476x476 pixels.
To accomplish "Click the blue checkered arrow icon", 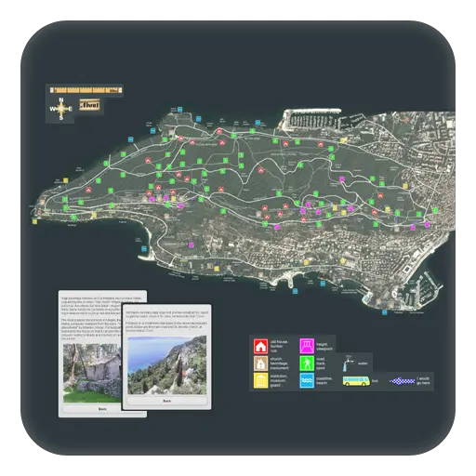I will click(403, 381).
